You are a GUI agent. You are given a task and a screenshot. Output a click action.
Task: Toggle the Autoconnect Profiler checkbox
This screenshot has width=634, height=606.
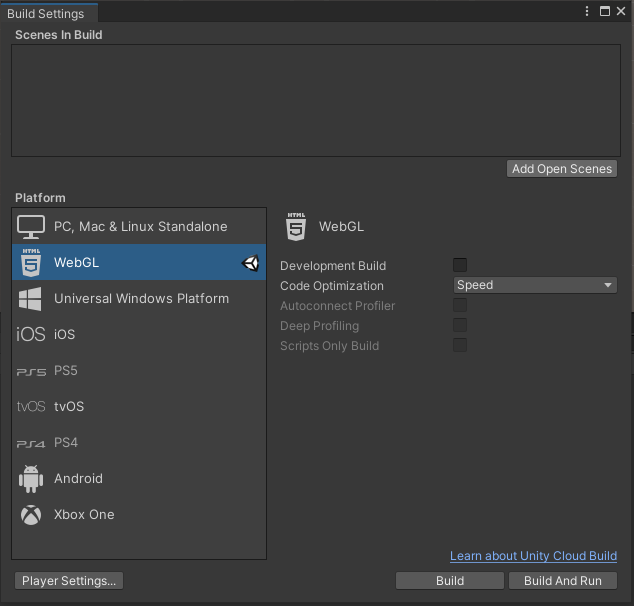[x=460, y=305]
